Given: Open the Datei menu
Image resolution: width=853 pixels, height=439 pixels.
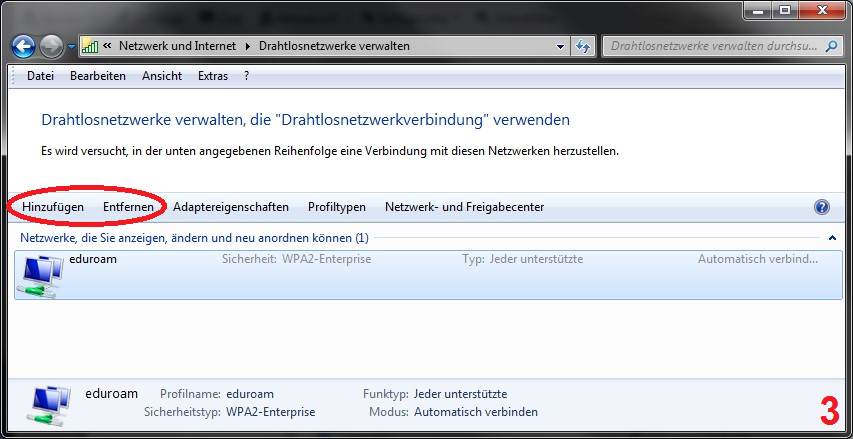Looking at the screenshot, I should coord(40,76).
